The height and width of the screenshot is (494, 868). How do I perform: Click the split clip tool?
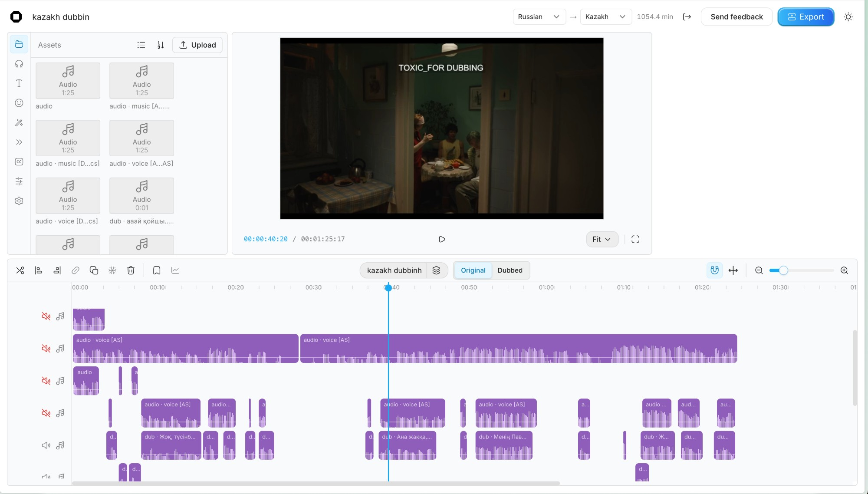20,270
